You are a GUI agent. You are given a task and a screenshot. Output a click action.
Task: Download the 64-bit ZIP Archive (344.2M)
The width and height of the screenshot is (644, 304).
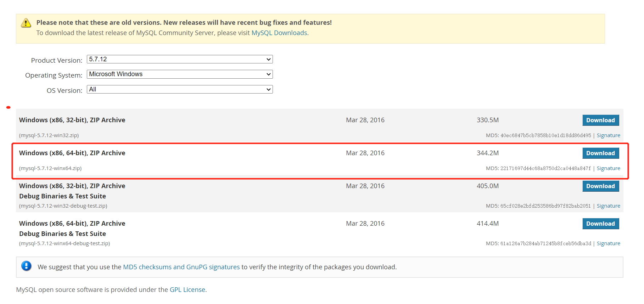point(601,153)
